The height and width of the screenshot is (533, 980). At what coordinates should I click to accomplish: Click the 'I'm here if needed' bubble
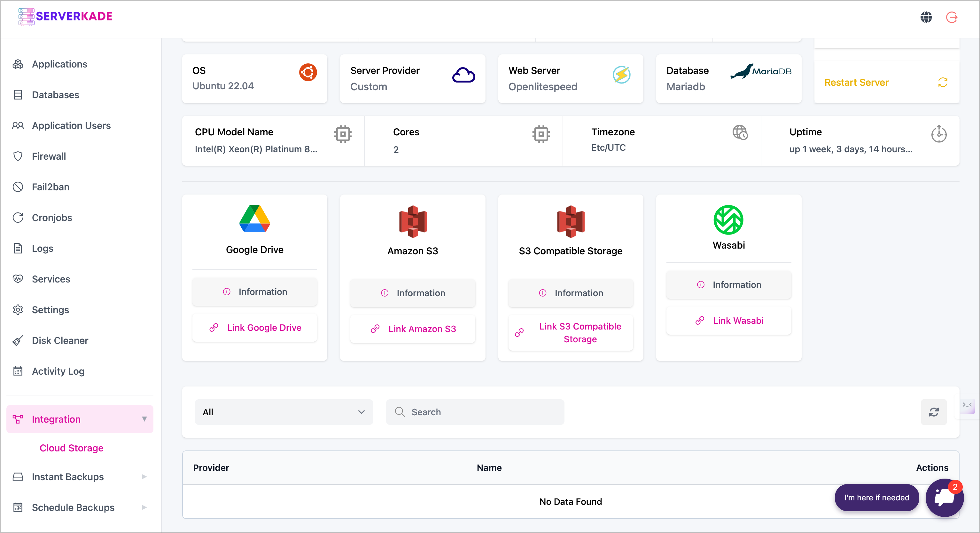coord(876,497)
